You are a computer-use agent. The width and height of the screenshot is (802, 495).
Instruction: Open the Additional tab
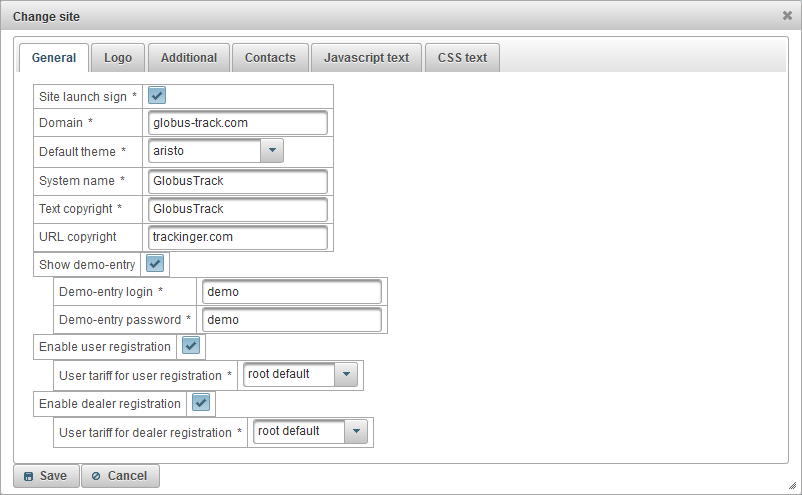(x=189, y=58)
